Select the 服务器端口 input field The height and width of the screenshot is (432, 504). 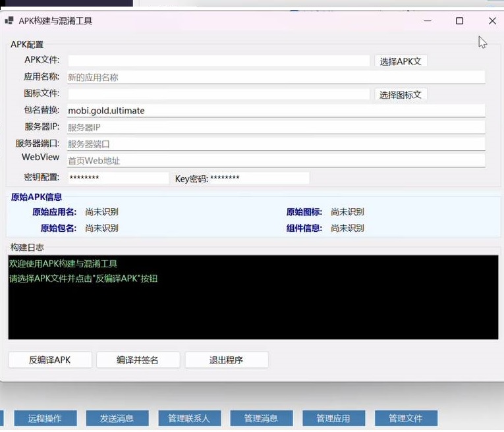click(275, 144)
